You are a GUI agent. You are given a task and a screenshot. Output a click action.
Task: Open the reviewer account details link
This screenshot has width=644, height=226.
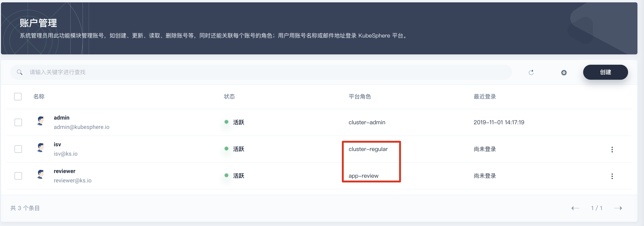pyautogui.click(x=65, y=171)
